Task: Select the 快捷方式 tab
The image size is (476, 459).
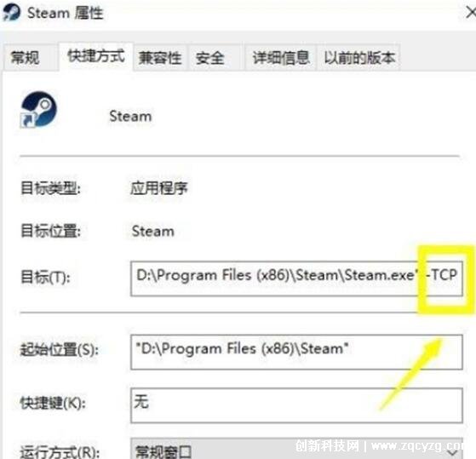Action: pos(95,56)
